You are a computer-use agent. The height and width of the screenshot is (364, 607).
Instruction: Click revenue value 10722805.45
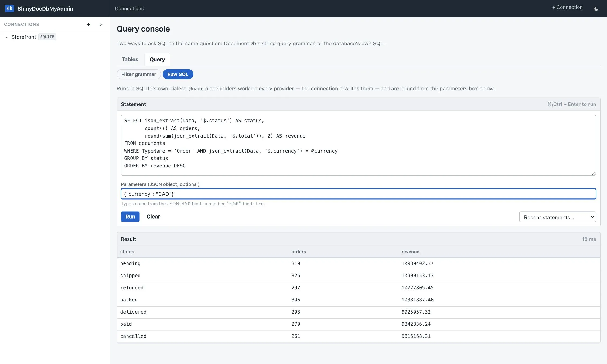tap(417, 288)
